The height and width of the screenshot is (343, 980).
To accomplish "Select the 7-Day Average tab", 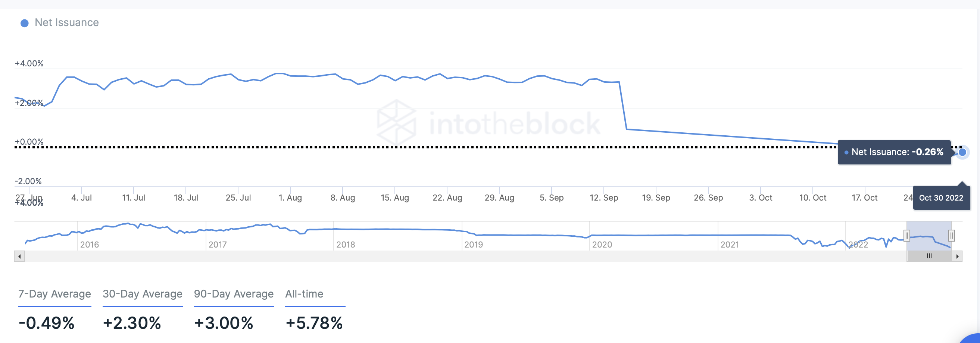I will pyautogui.click(x=54, y=294).
